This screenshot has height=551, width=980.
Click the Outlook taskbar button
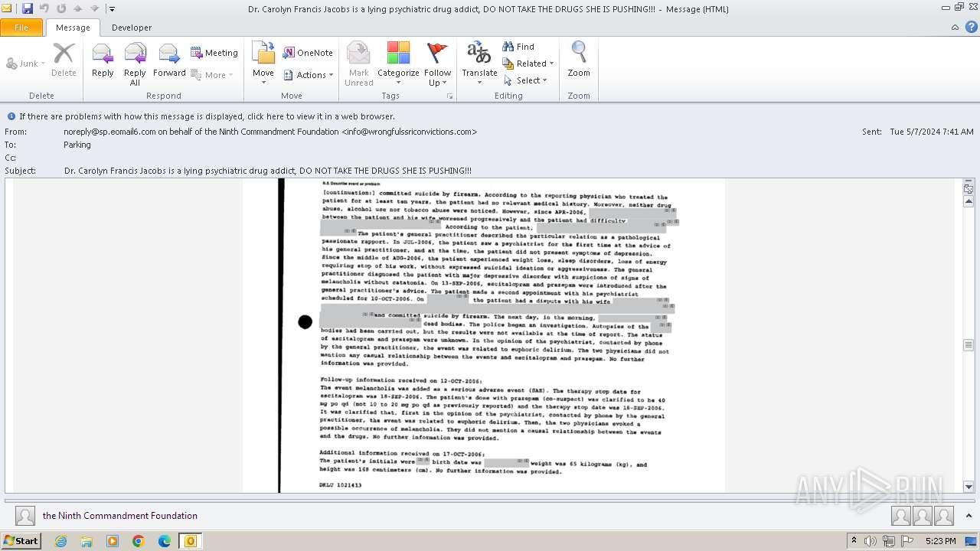pyautogui.click(x=190, y=541)
